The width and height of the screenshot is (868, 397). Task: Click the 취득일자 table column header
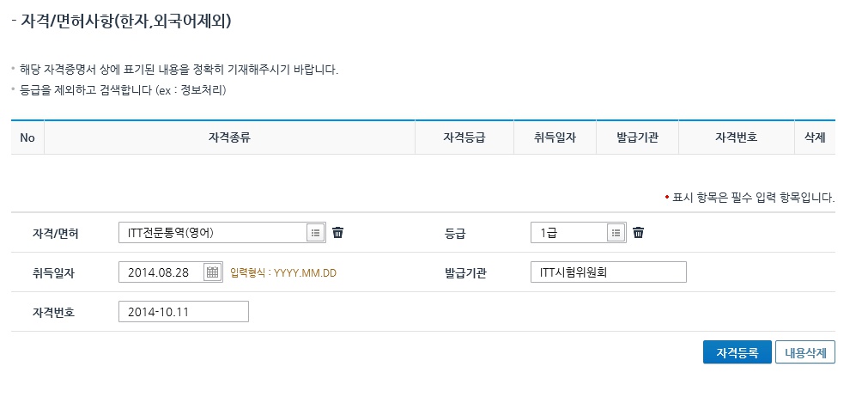[x=555, y=137]
